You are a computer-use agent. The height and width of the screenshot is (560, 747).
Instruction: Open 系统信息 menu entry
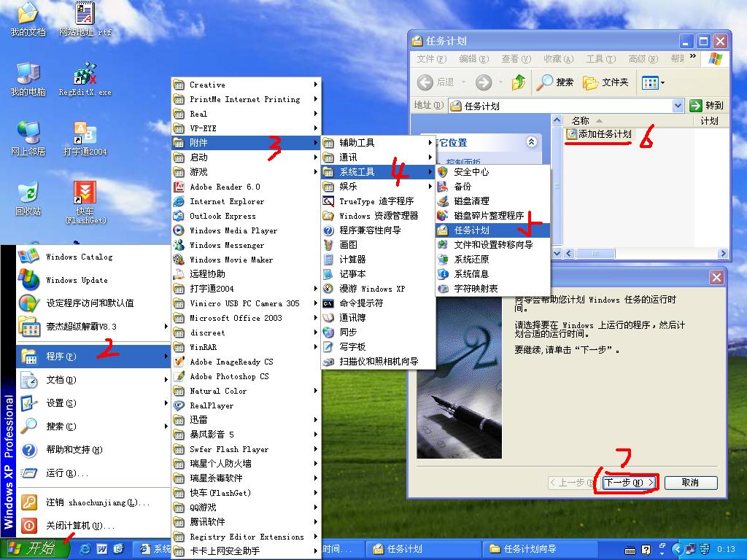[492, 274]
